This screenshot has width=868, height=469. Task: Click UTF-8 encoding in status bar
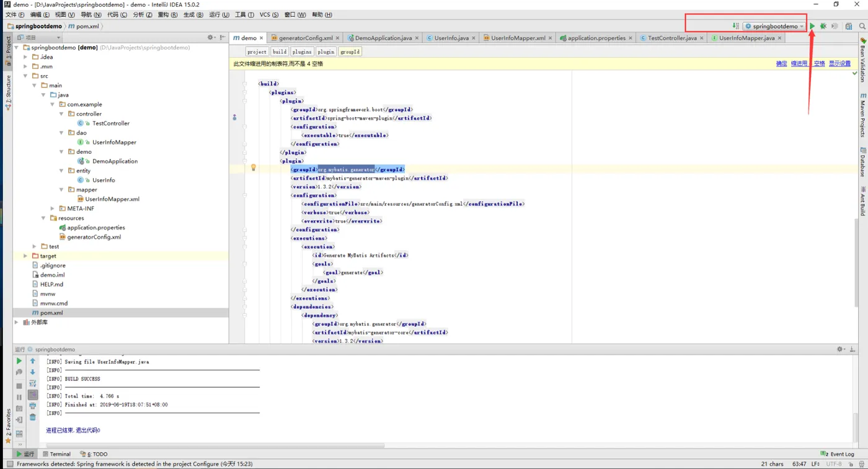tap(834, 463)
